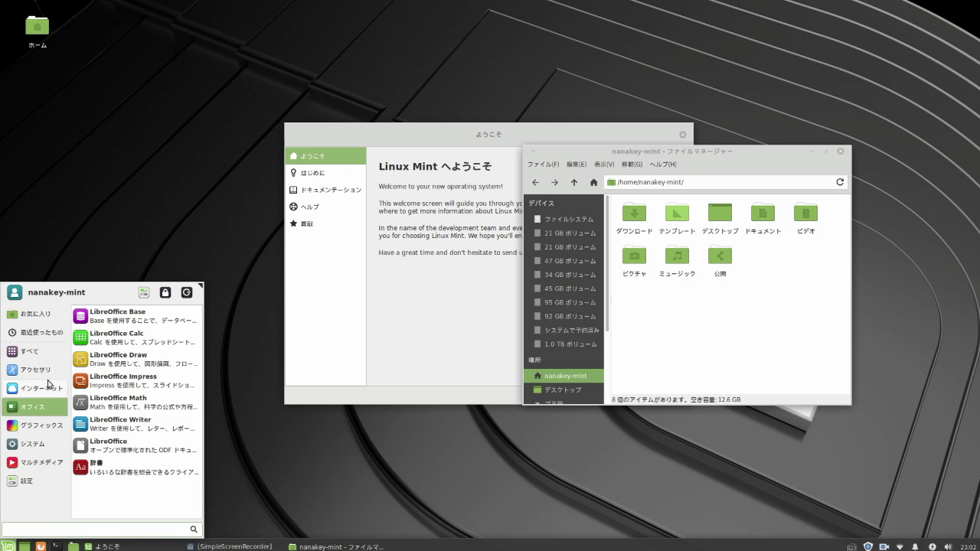Open the ダウンロード folder

click(634, 219)
